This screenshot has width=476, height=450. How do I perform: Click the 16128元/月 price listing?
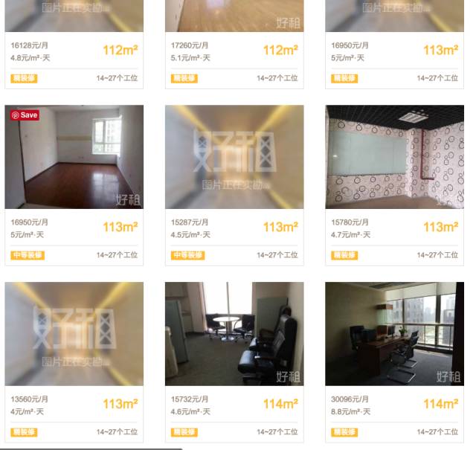click(30, 45)
